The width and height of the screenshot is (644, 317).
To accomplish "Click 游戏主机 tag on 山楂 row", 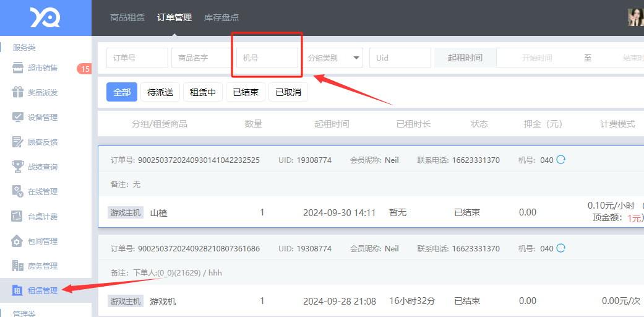I will pos(126,212).
